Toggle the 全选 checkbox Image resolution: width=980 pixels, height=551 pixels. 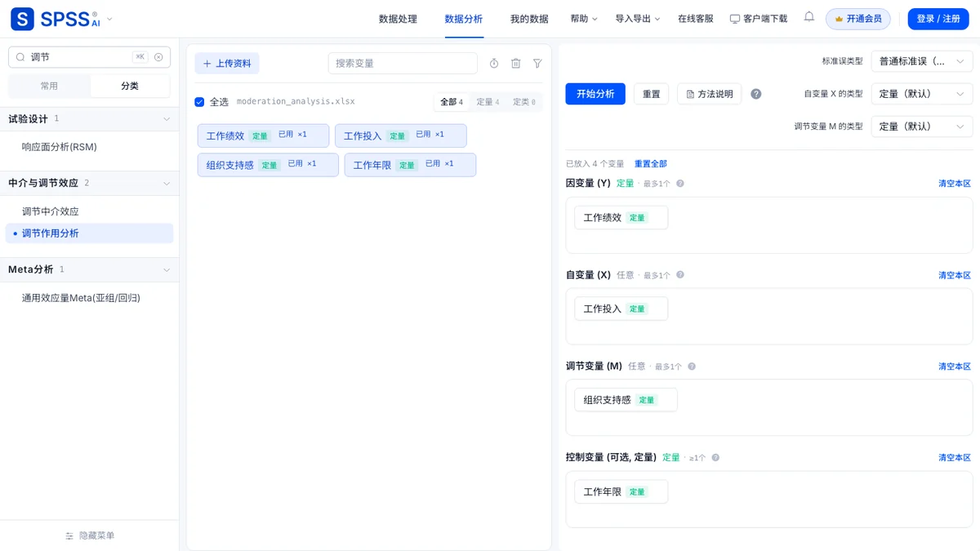(199, 102)
